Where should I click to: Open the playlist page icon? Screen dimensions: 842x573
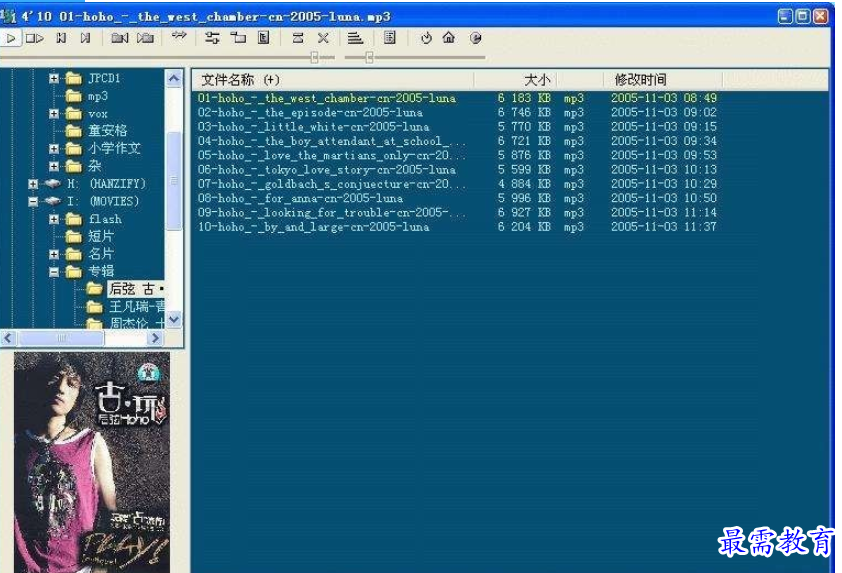pyautogui.click(x=390, y=38)
